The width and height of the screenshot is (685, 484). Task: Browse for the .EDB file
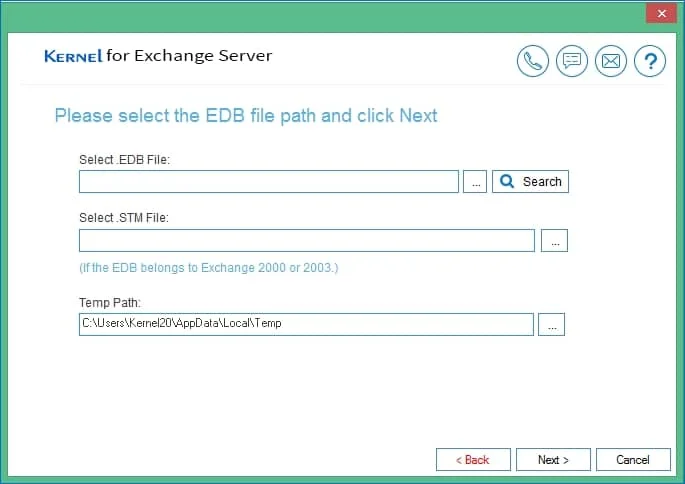(x=475, y=181)
